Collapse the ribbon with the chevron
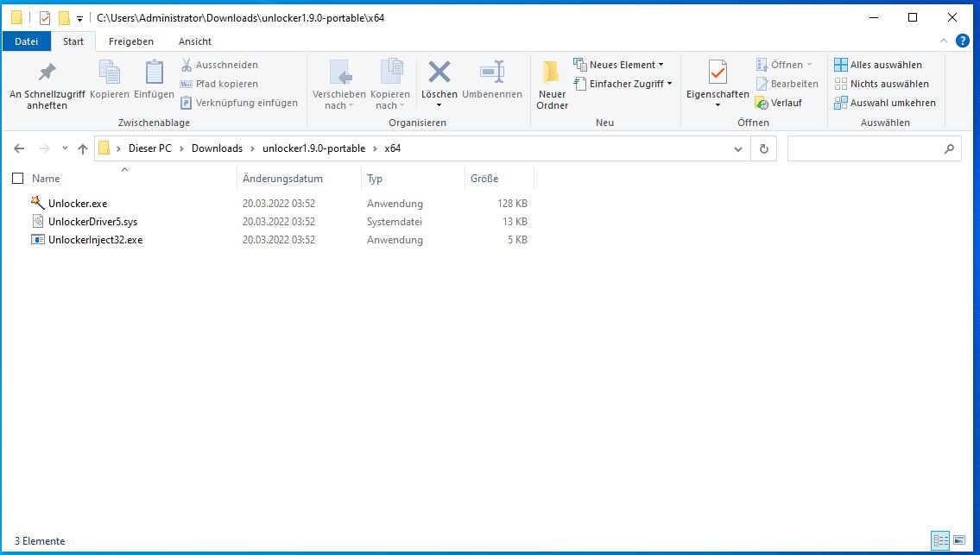980x555 pixels. 943,41
